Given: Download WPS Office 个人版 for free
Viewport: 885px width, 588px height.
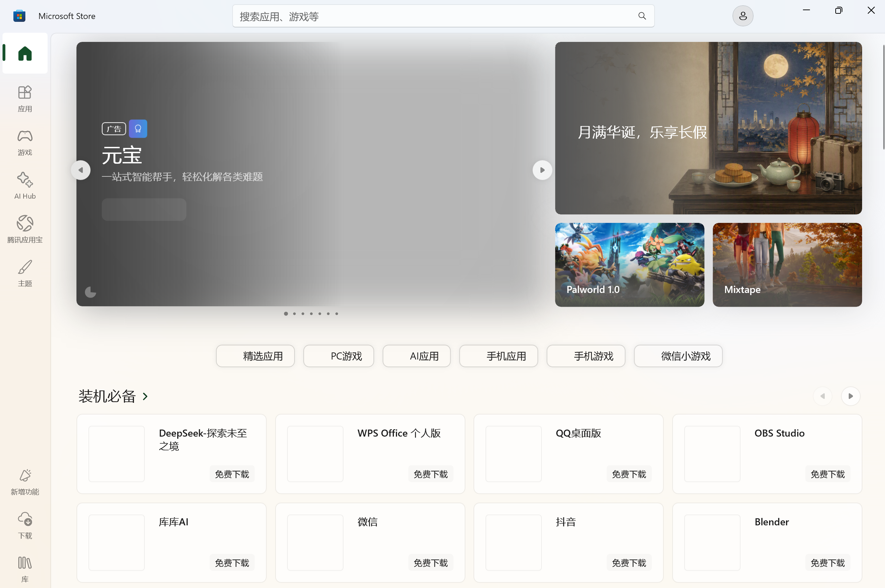Looking at the screenshot, I should (x=431, y=474).
